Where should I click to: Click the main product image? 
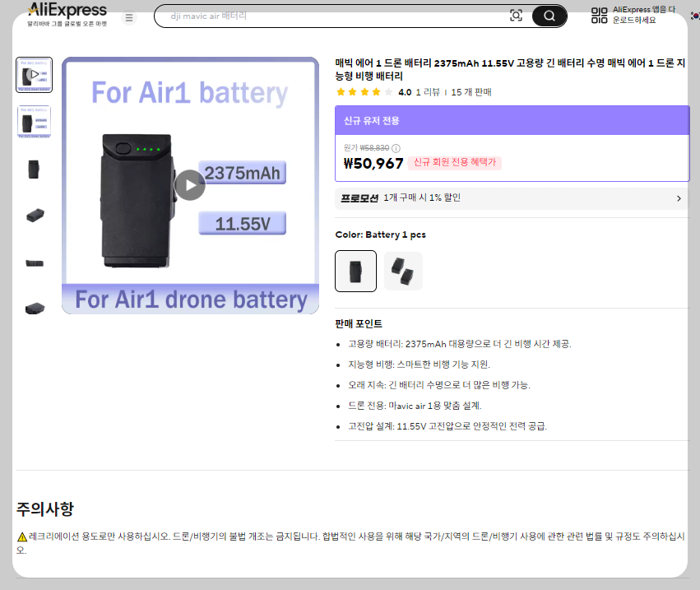coord(190,185)
